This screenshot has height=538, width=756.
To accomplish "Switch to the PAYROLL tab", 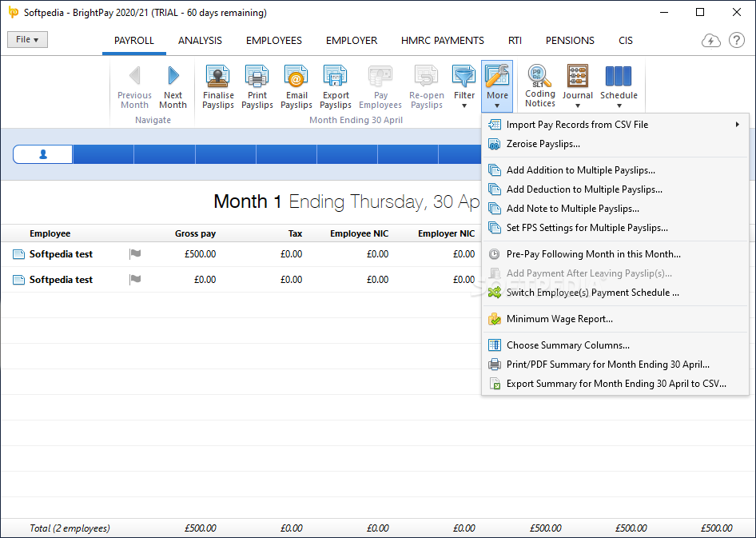I will pos(134,41).
